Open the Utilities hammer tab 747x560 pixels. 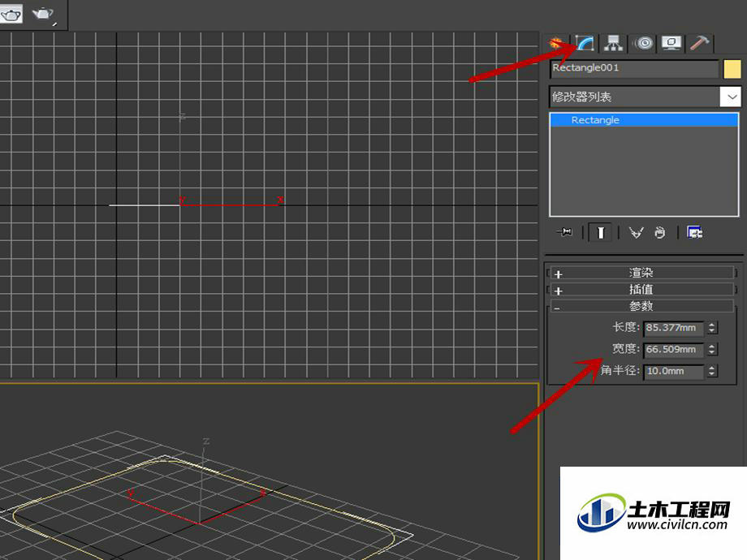[x=699, y=43]
